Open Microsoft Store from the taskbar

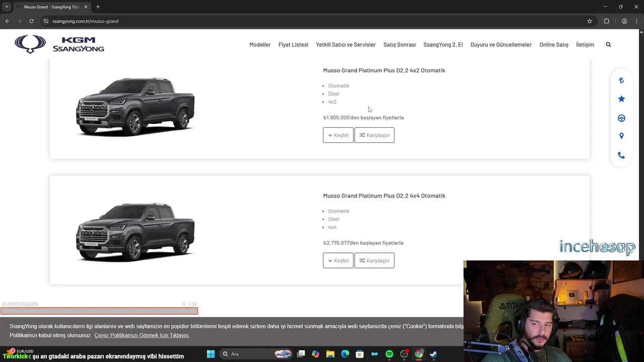point(360,354)
